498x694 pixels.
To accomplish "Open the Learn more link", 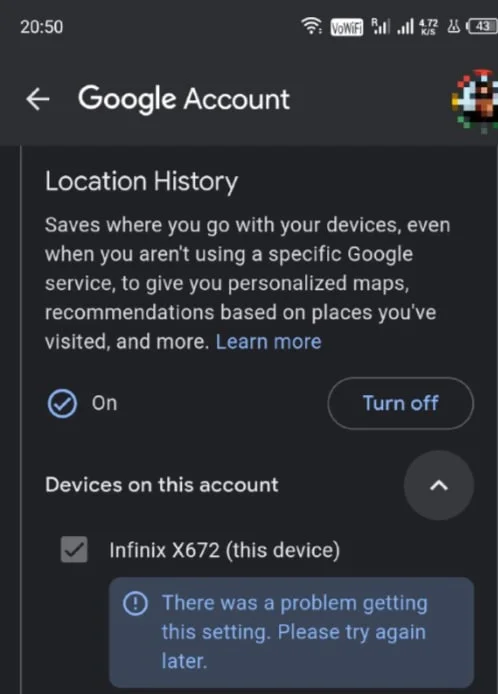I will [268, 342].
